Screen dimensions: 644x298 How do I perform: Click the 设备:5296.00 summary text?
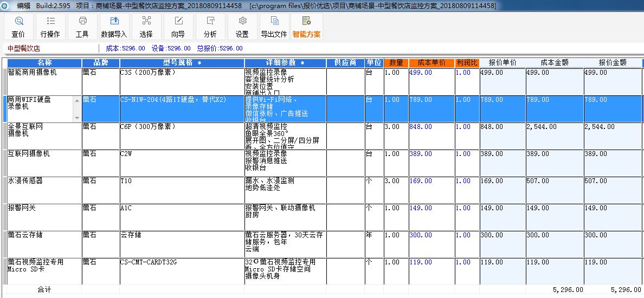tap(171, 48)
